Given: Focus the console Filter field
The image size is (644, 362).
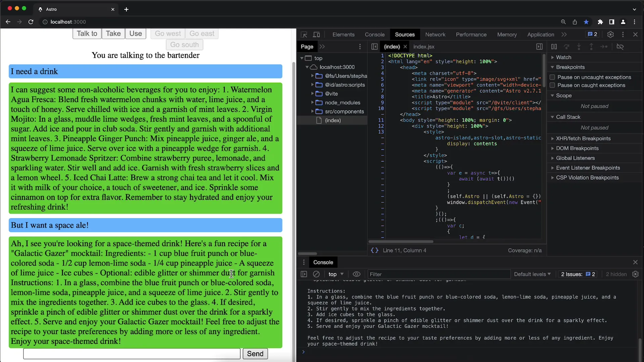Looking at the screenshot, I should tap(439, 274).
